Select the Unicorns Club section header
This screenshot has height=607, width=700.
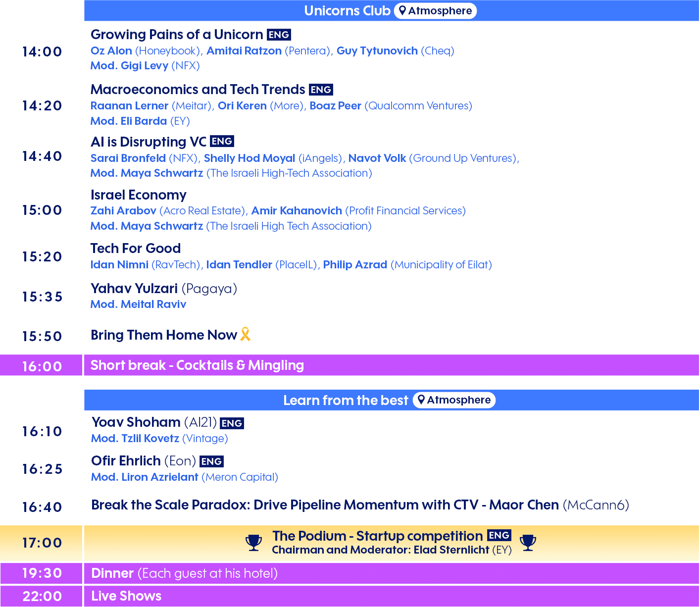347,11
